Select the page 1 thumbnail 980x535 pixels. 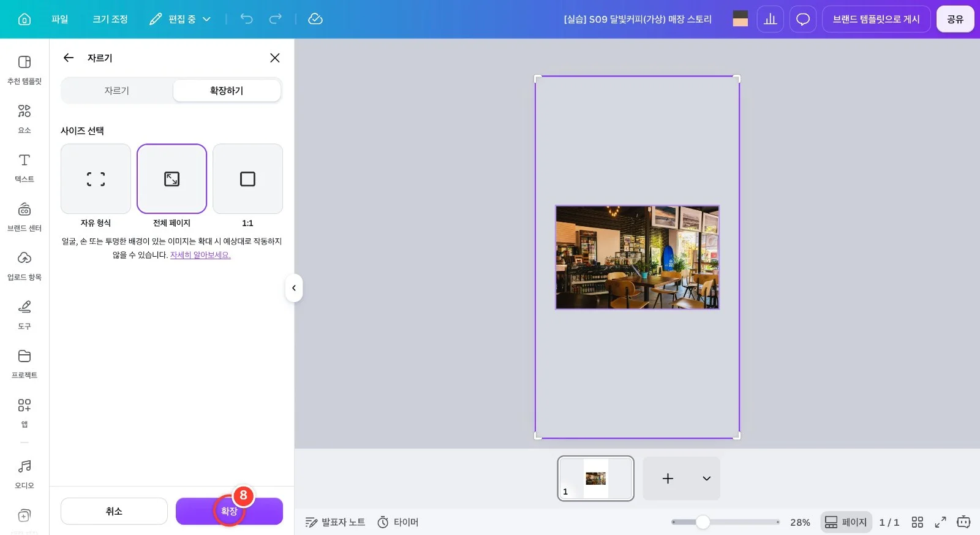pyautogui.click(x=595, y=479)
